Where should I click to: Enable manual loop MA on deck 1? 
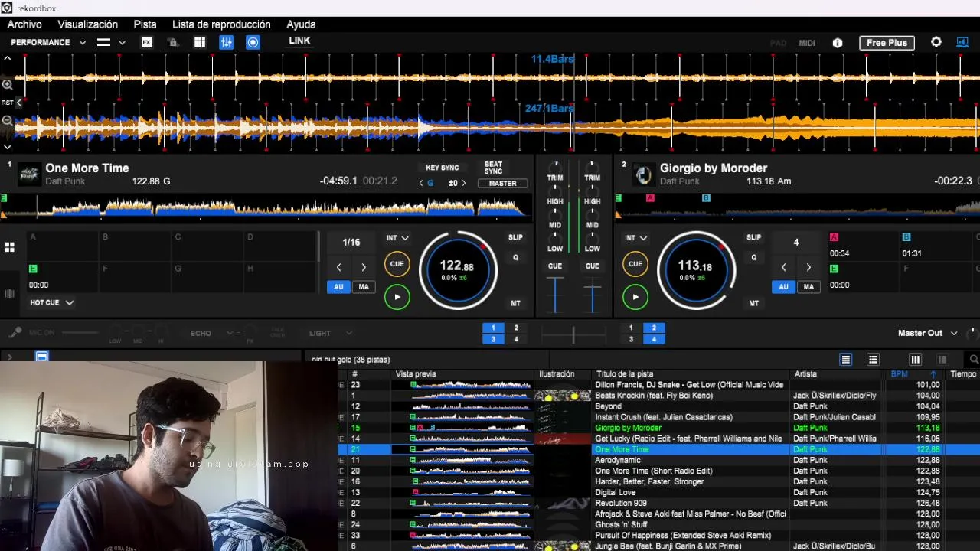click(364, 287)
